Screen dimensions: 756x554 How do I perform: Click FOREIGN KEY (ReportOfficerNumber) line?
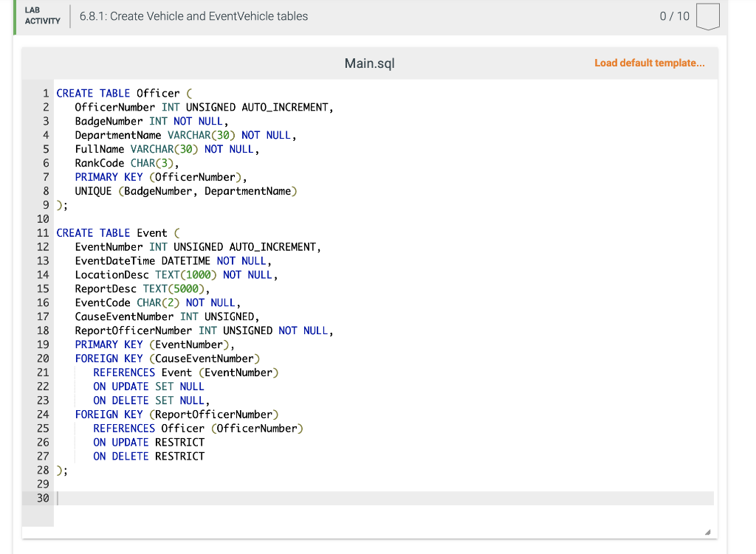click(176, 415)
